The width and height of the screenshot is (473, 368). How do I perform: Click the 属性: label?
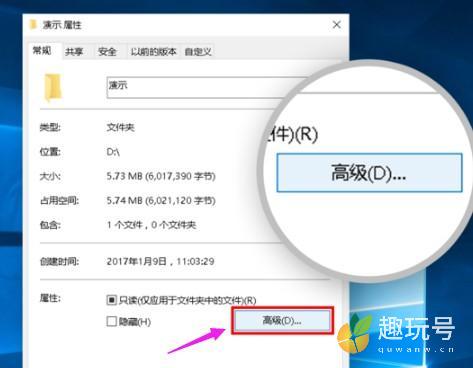click(x=50, y=298)
